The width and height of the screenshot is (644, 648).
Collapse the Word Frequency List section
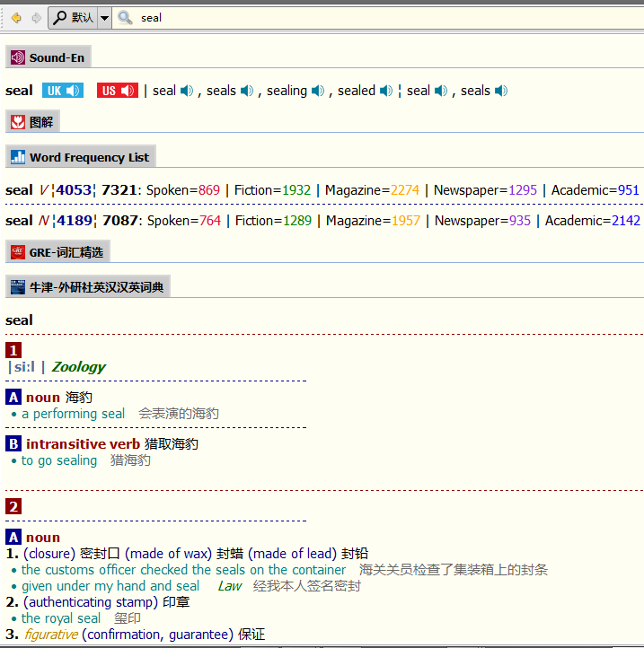pos(81,157)
